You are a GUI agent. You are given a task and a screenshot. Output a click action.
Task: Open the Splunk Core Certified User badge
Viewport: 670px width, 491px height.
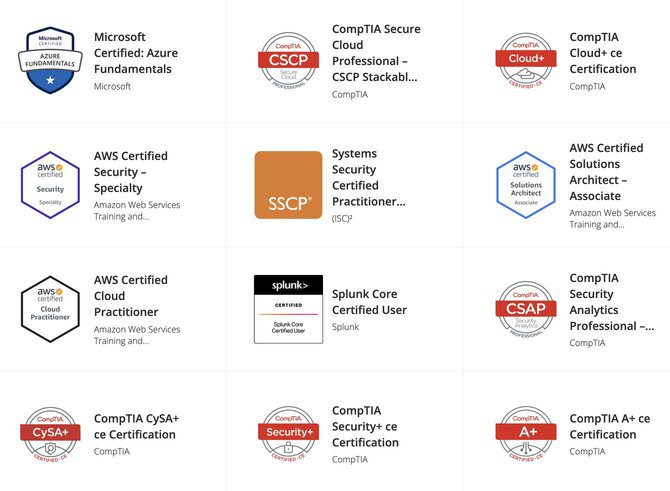pos(288,309)
